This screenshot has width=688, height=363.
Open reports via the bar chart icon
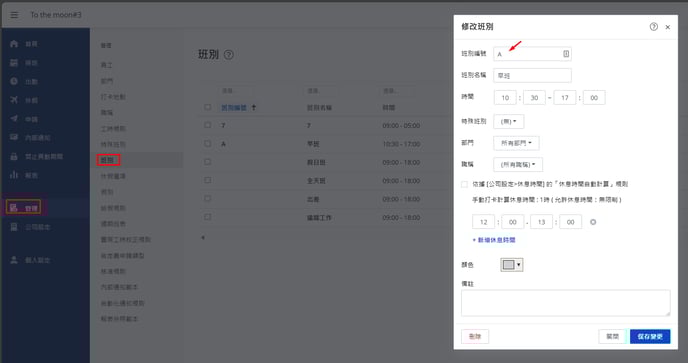[14, 175]
